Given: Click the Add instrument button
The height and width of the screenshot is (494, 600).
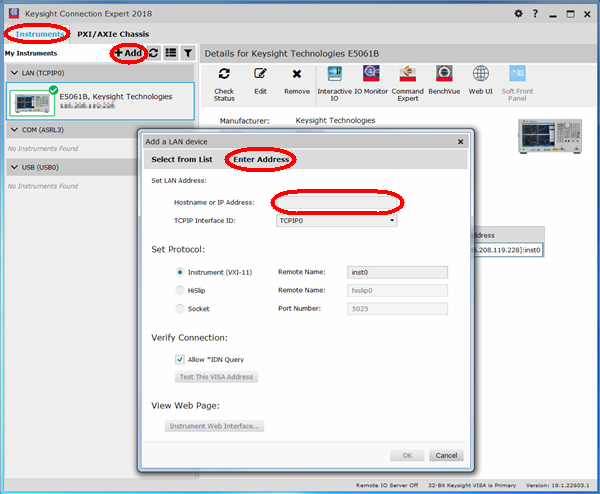Looking at the screenshot, I should [129, 53].
